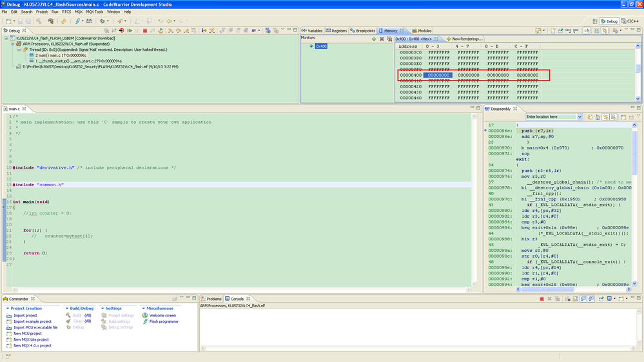Toggle the split pane in the Memory view
Image resolution: width=644 pixels, height=362 pixels.
click(x=597, y=31)
